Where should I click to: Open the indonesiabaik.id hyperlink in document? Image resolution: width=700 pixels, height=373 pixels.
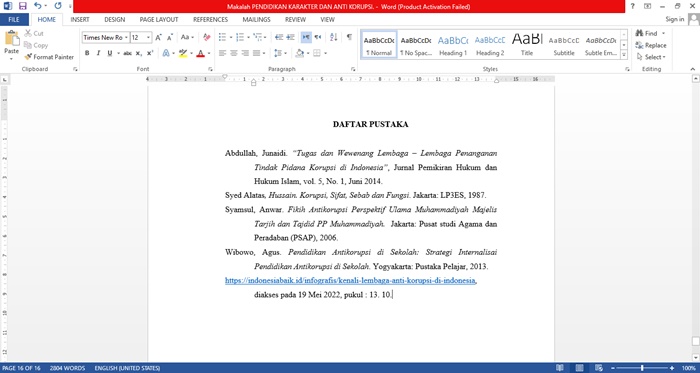pos(350,281)
